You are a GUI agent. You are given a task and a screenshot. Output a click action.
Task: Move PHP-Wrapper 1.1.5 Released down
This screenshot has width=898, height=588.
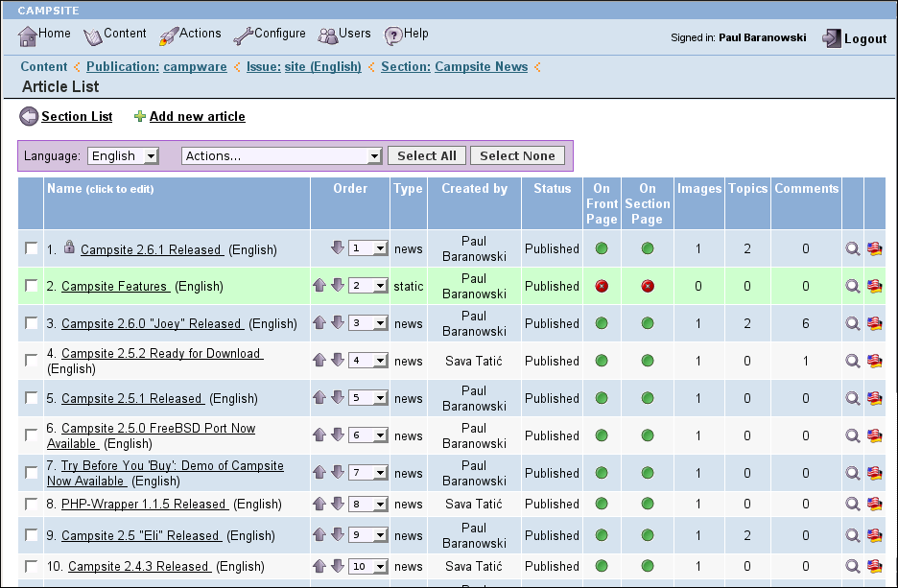(338, 504)
